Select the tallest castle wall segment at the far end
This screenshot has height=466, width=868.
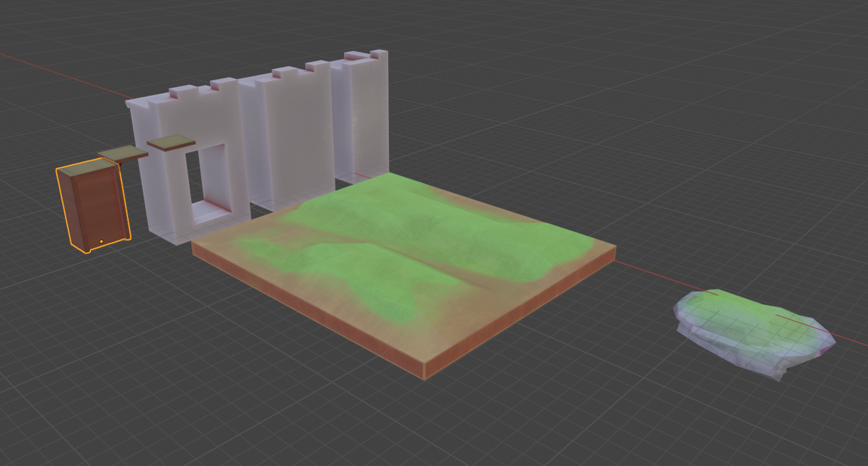click(360, 117)
